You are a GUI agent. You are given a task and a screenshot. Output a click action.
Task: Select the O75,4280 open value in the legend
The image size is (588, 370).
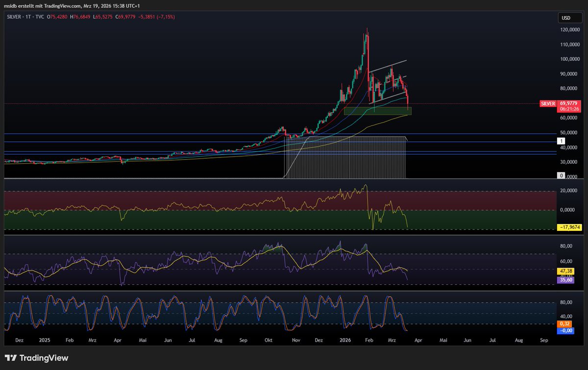coord(56,16)
